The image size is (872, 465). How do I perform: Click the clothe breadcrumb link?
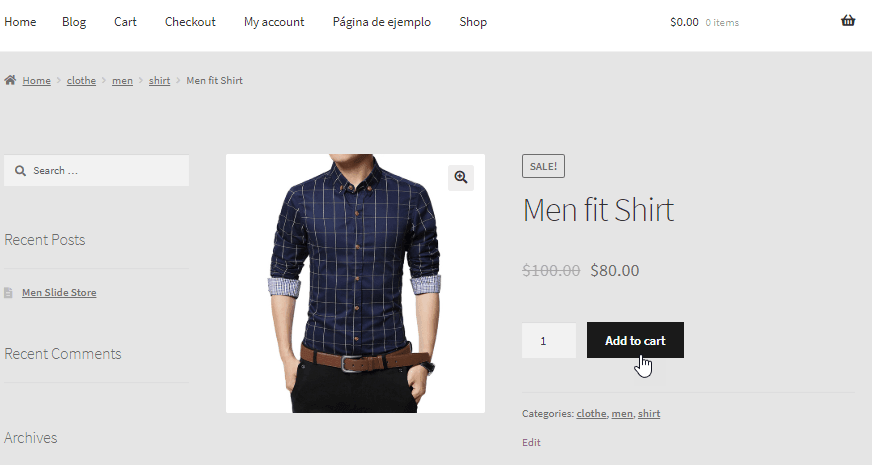click(x=81, y=81)
